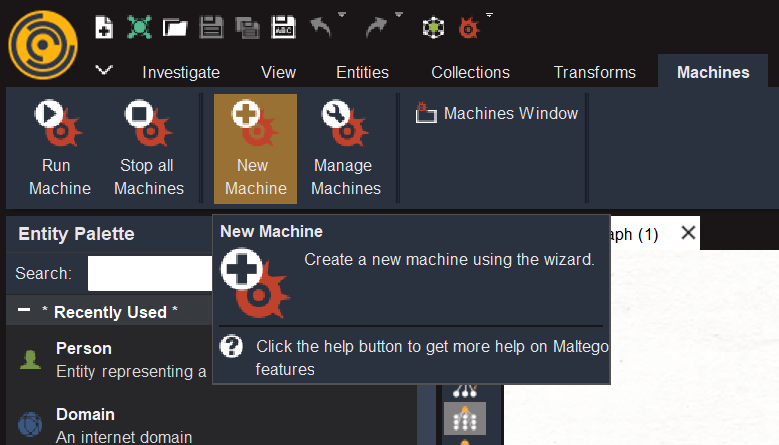The height and width of the screenshot is (445, 779).
Task: Save the graph with the floppy disk icon
Action: pyautogui.click(x=211, y=27)
